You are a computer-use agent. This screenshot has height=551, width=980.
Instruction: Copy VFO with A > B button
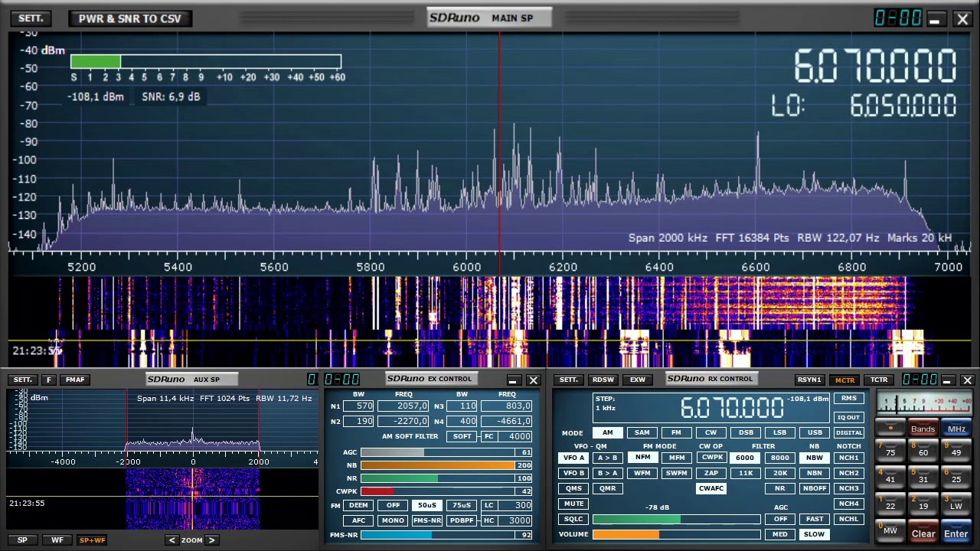coord(607,458)
